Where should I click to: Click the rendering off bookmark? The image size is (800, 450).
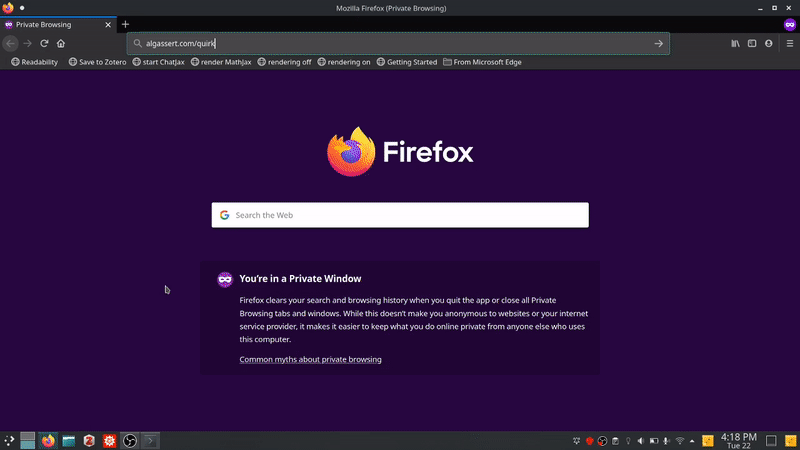[285, 62]
